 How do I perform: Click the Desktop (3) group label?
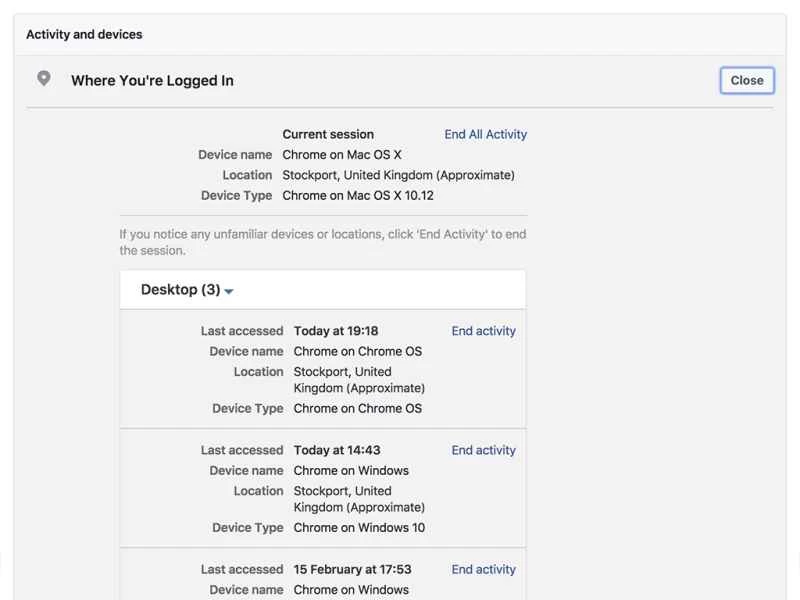click(180, 290)
